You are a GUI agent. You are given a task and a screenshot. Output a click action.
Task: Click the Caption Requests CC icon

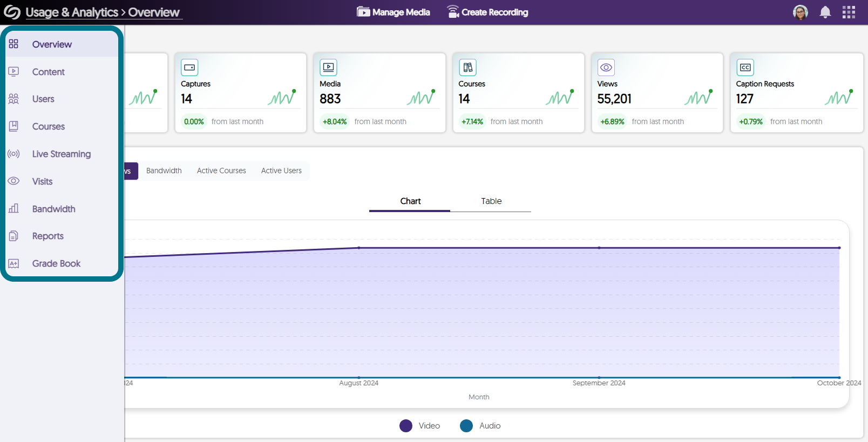[x=745, y=67]
